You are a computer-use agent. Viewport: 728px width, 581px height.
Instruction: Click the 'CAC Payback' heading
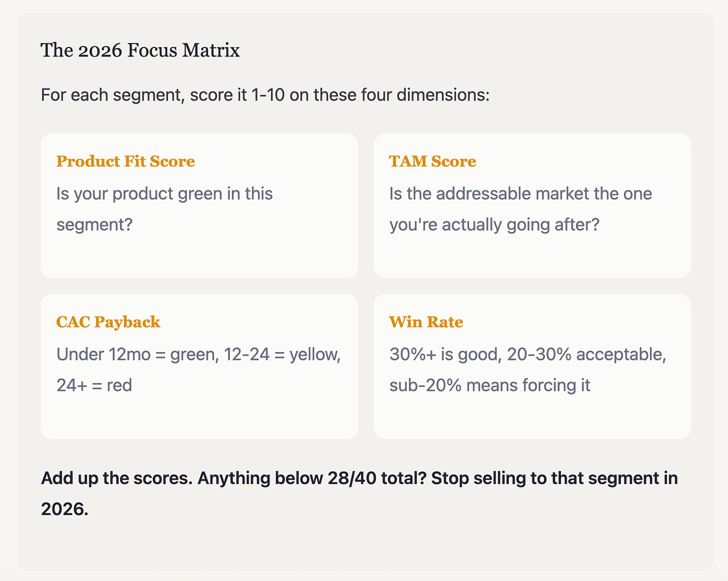(x=108, y=322)
